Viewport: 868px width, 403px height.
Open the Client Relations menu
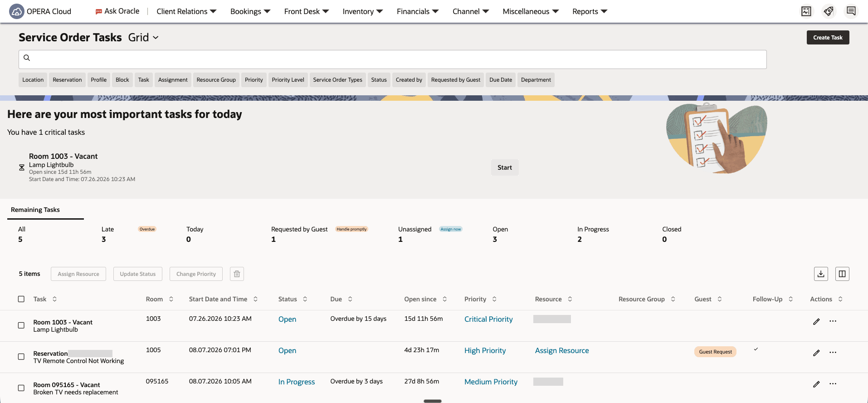click(x=186, y=11)
